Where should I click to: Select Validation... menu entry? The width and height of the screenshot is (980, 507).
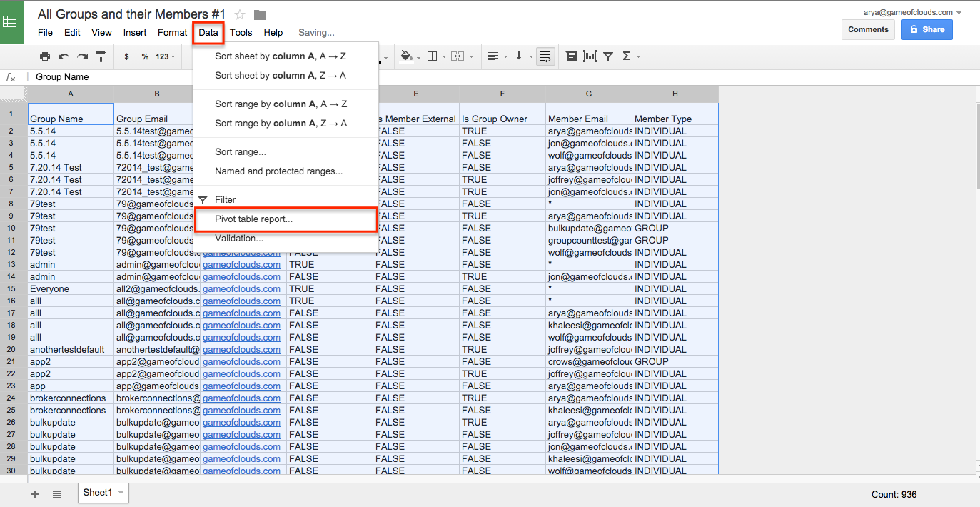(x=286, y=239)
